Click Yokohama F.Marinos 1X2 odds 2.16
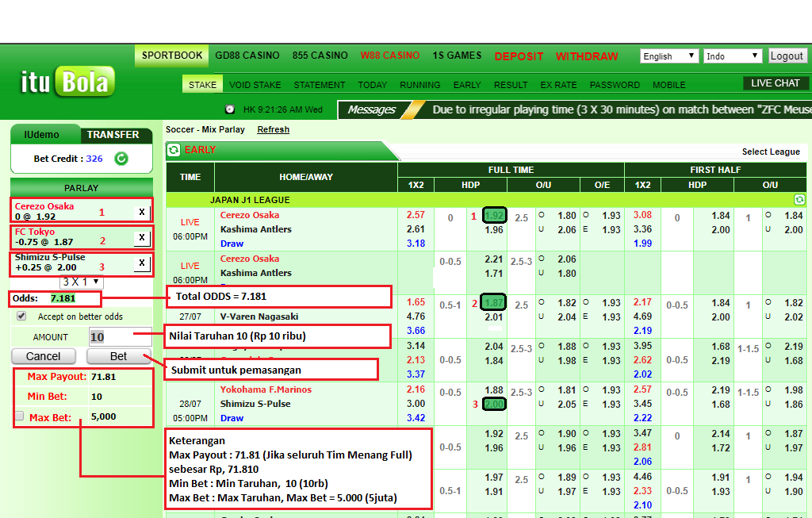 (416, 389)
